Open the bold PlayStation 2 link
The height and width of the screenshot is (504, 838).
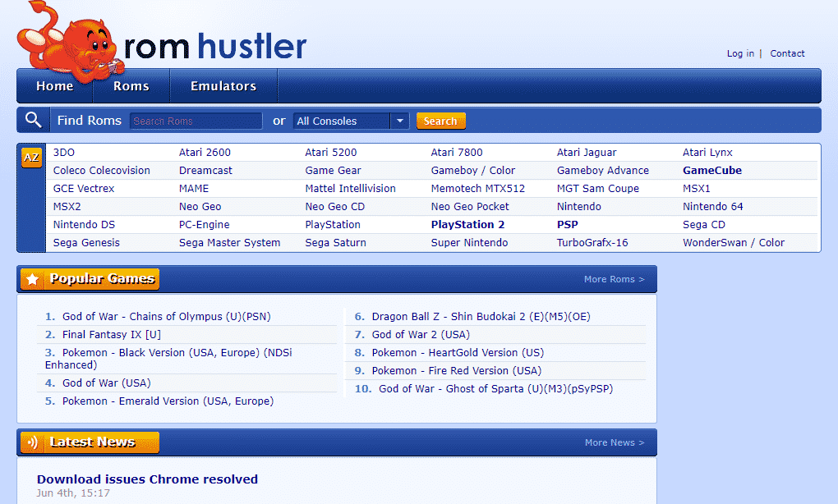[x=468, y=225]
